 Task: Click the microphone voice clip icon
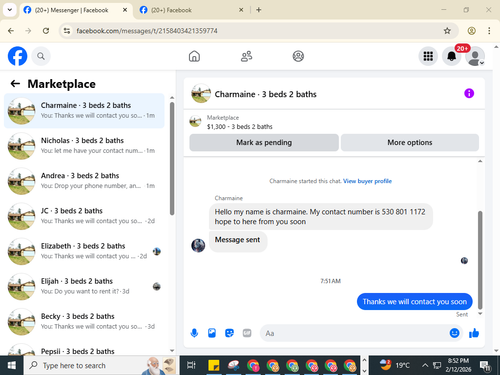tap(194, 333)
